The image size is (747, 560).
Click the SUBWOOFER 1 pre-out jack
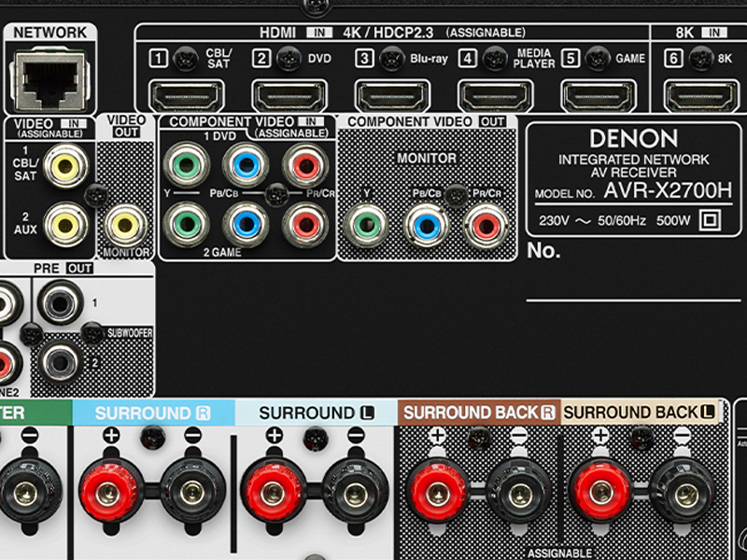click(x=61, y=302)
